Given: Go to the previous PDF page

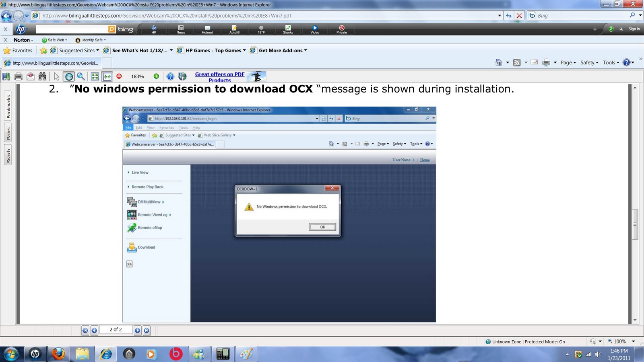Looking at the screenshot, I should pos(94,331).
